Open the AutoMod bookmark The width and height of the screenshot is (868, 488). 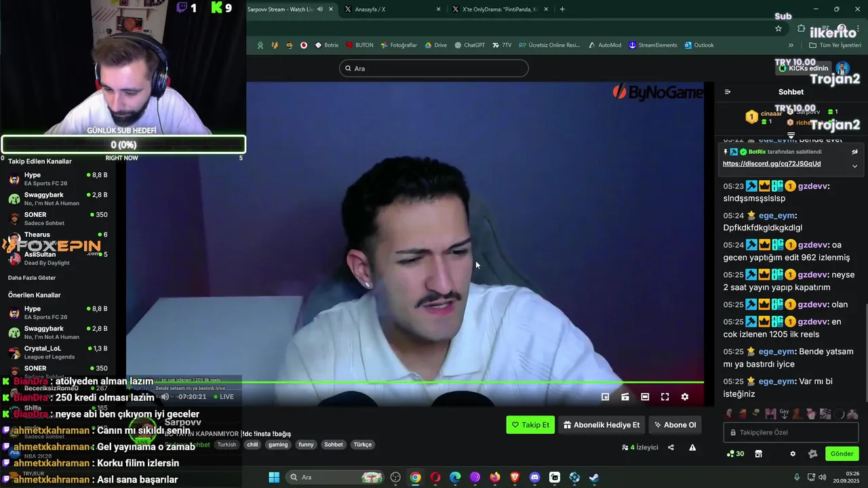(605, 45)
